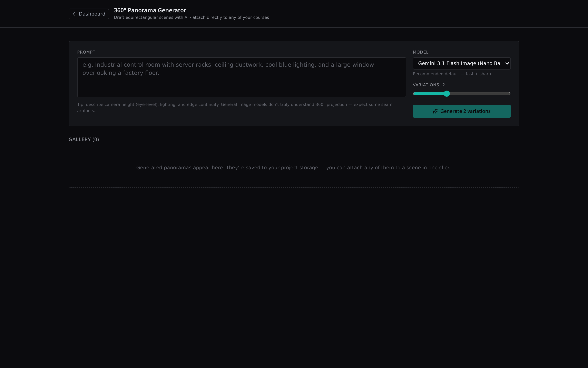
Task: Click the PROMPT label
Action: point(86,52)
